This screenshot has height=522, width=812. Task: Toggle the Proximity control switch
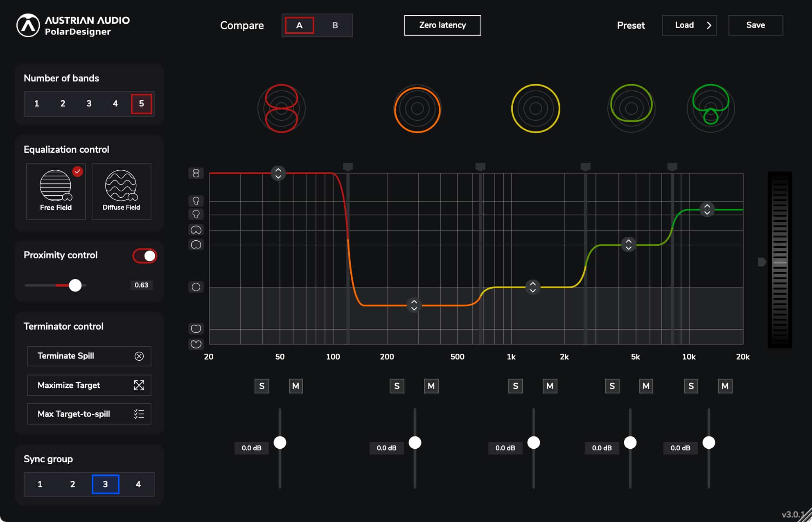(145, 256)
